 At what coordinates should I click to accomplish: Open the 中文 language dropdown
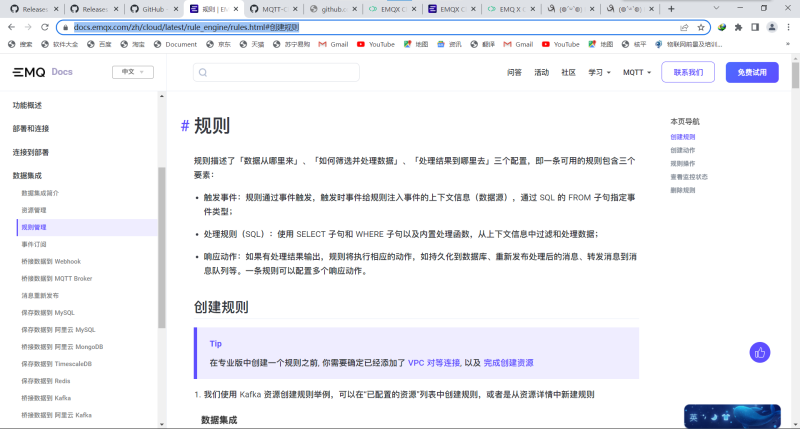[x=132, y=72]
